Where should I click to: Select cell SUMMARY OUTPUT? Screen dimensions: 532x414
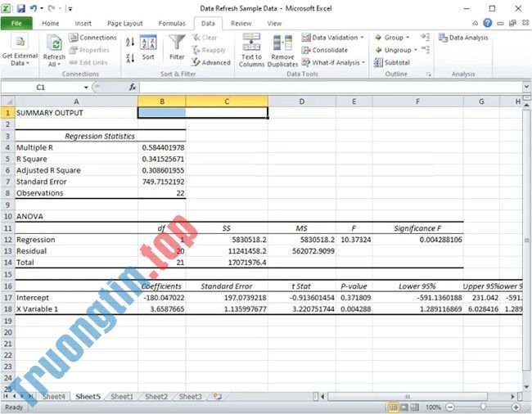(x=76, y=113)
